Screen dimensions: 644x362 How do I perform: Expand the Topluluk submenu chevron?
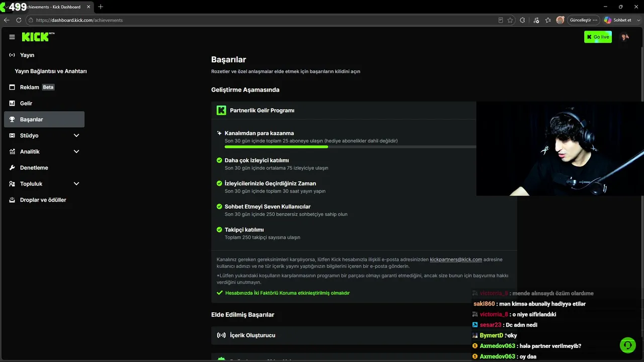pos(76,184)
